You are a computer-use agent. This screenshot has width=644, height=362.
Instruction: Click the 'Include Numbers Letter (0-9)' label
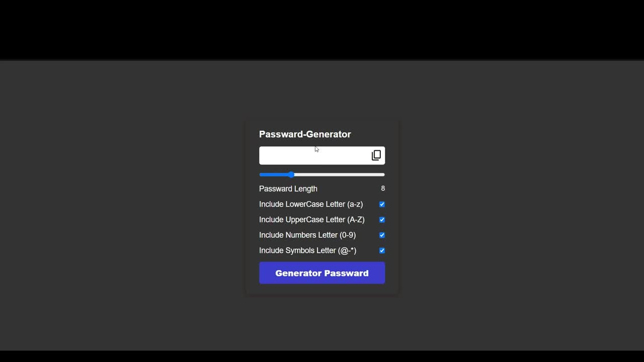tap(307, 235)
